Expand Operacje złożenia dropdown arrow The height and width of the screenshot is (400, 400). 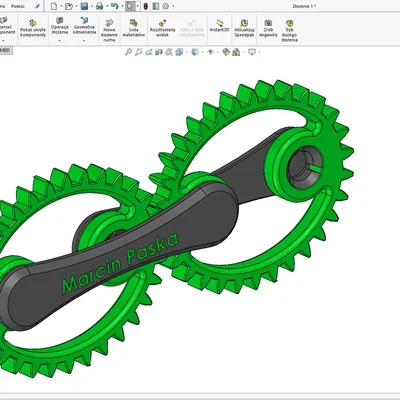point(60,41)
